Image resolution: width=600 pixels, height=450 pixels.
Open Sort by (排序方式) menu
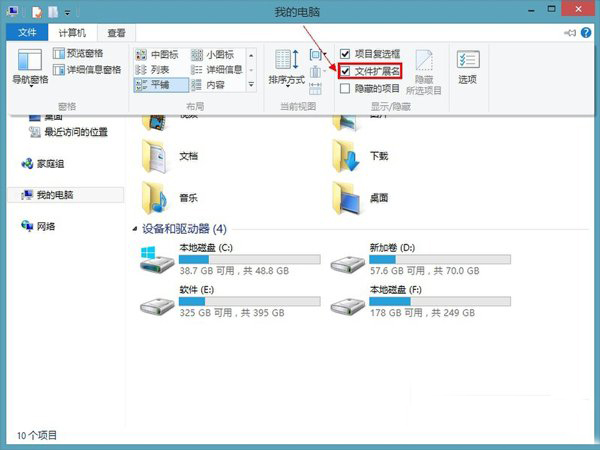[x=287, y=67]
